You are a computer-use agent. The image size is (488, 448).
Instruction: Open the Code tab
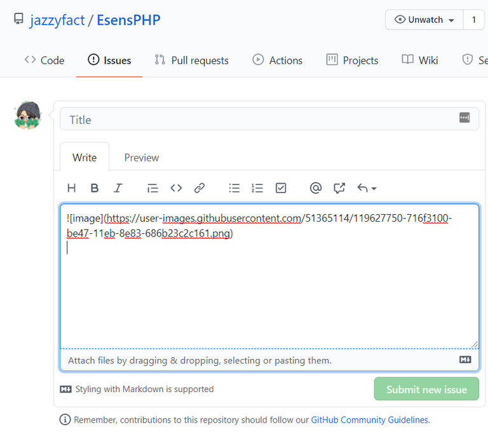tap(44, 60)
